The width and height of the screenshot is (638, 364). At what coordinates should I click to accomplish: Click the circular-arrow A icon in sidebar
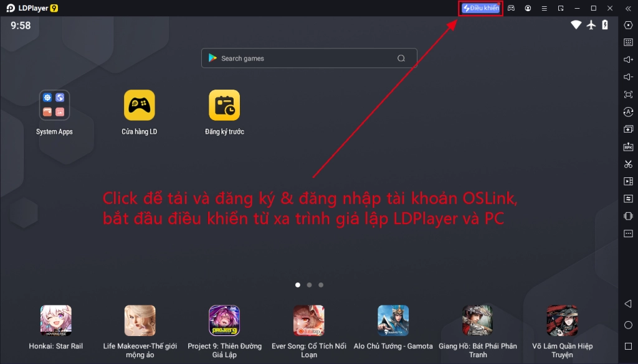628,112
